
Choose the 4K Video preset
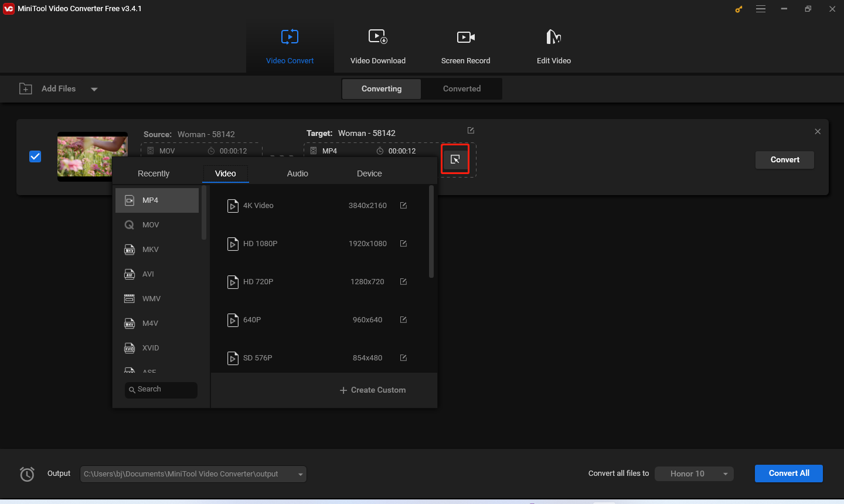click(x=319, y=206)
